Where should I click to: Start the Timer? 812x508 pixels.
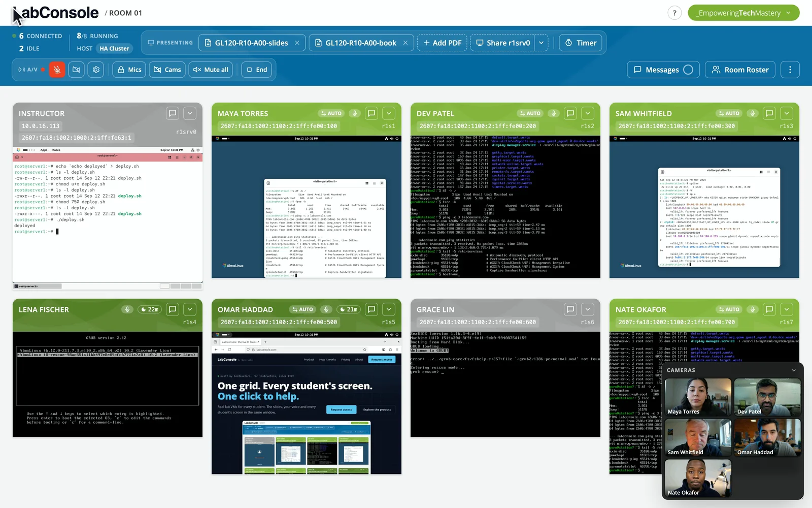(581, 43)
